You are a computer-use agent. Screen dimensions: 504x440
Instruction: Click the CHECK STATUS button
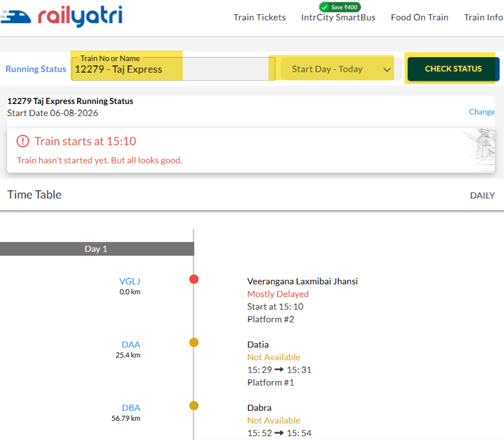click(453, 69)
